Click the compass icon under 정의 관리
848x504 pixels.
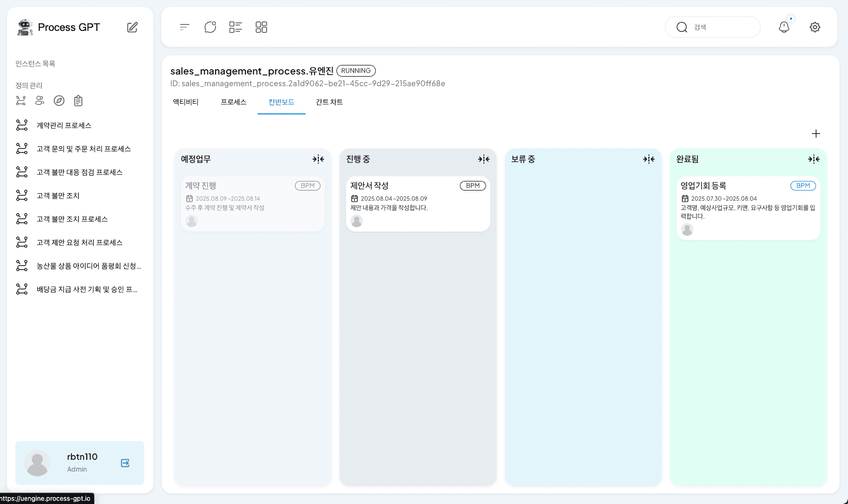coord(59,101)
